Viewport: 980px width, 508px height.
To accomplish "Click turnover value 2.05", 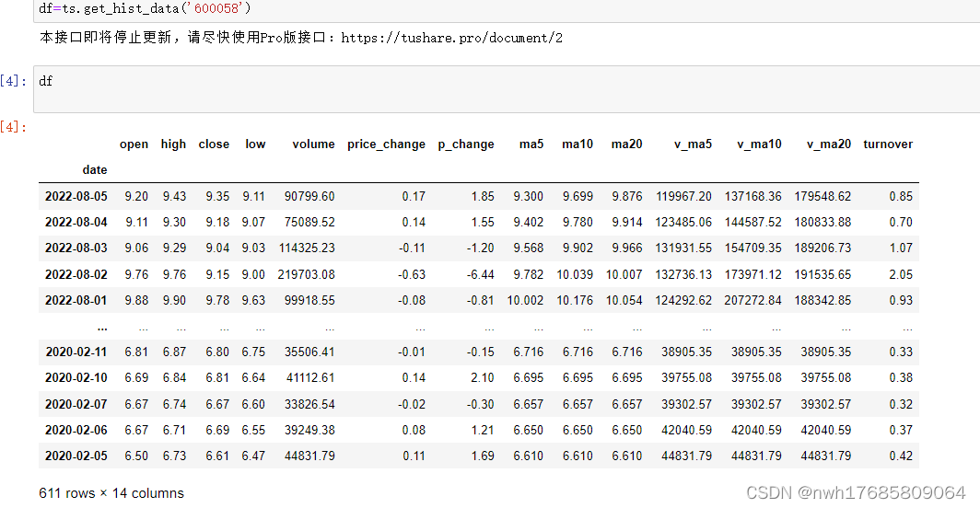I will tap(901, 274).
